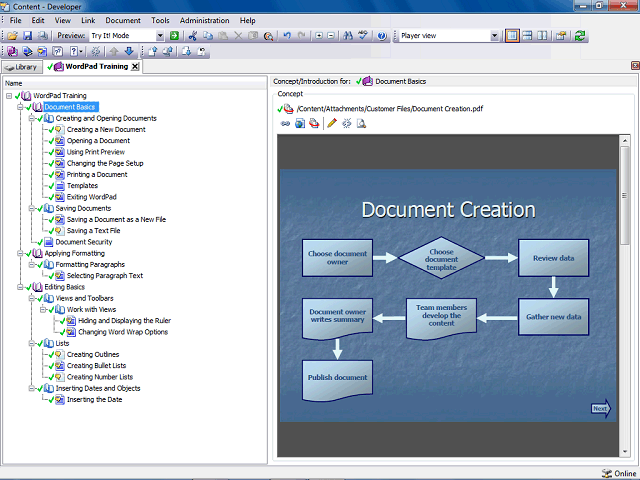This screenshot has height=480, width=640.
Task: Click the Undo arrow in the toolbar
Action: click(287, 36)
